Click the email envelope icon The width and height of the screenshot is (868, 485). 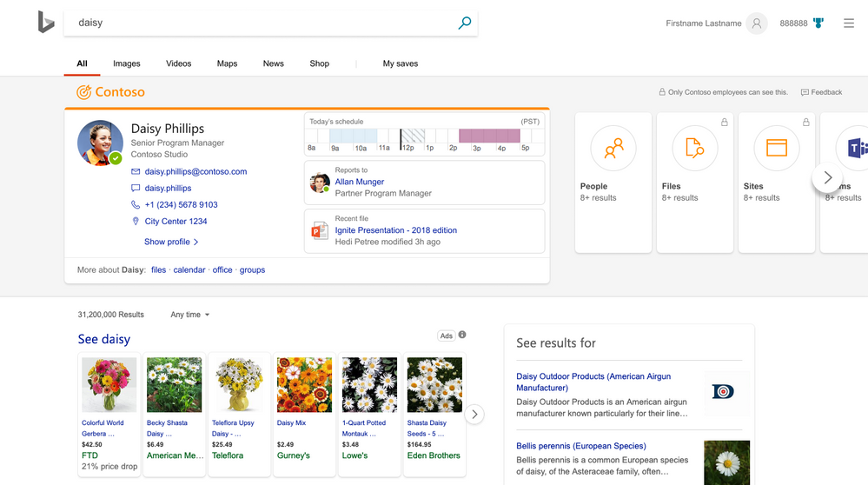click(x=136, y=171)
